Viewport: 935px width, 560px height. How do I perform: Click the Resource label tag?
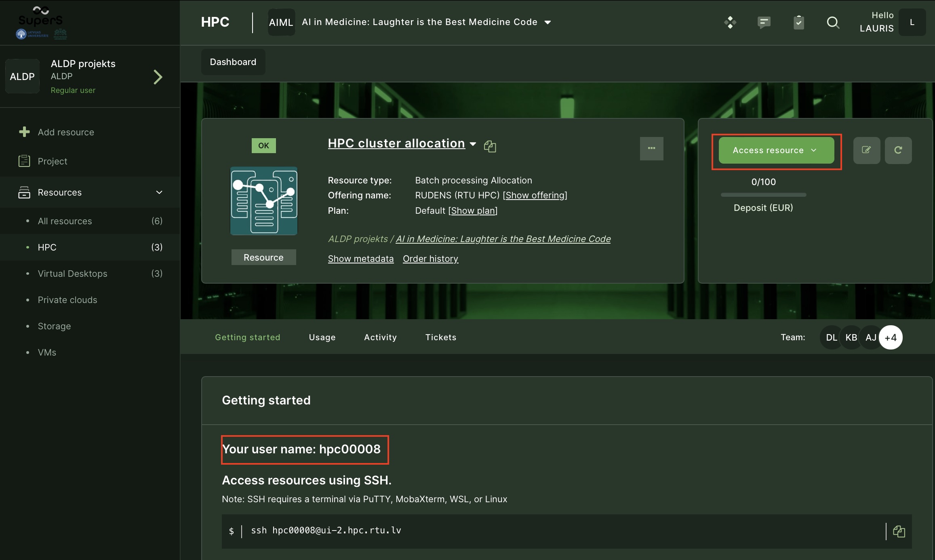(263, 257)
